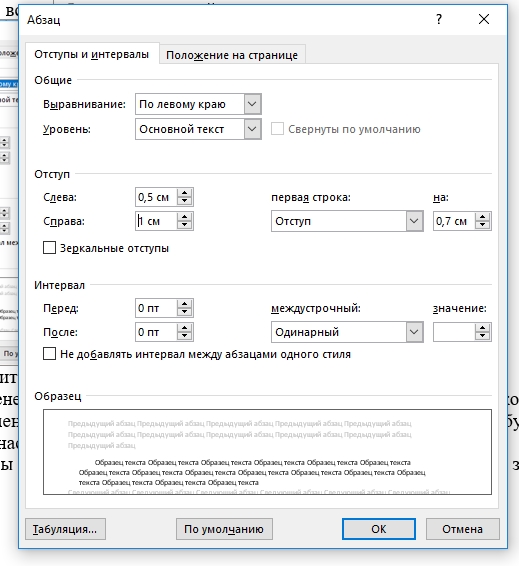519x566 pixels.
Task: Enable Зеркальные отступы checkbox
Action: pos(49,248)
